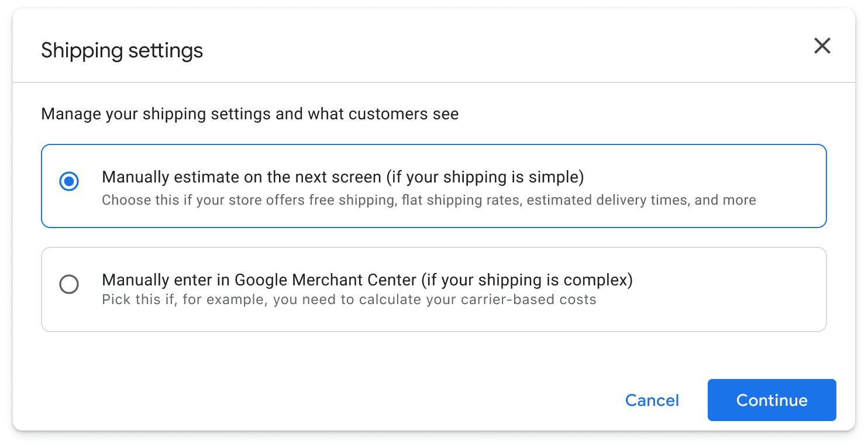Click the words 'Google Merchant Center'
The width and height of the screenshot is (868, 448).
click(325, 280)
